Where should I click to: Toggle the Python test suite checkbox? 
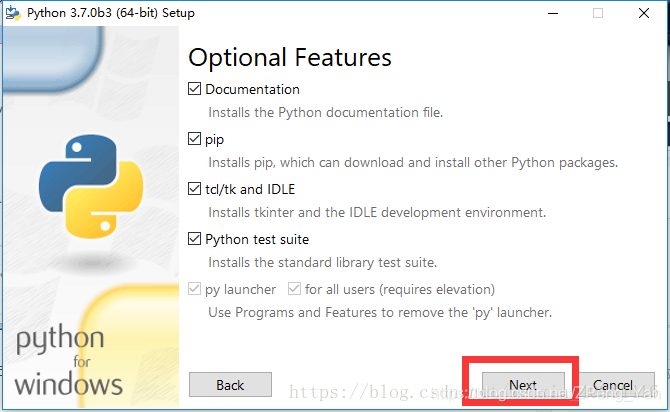pyautogui.click(x=194, y=239)
